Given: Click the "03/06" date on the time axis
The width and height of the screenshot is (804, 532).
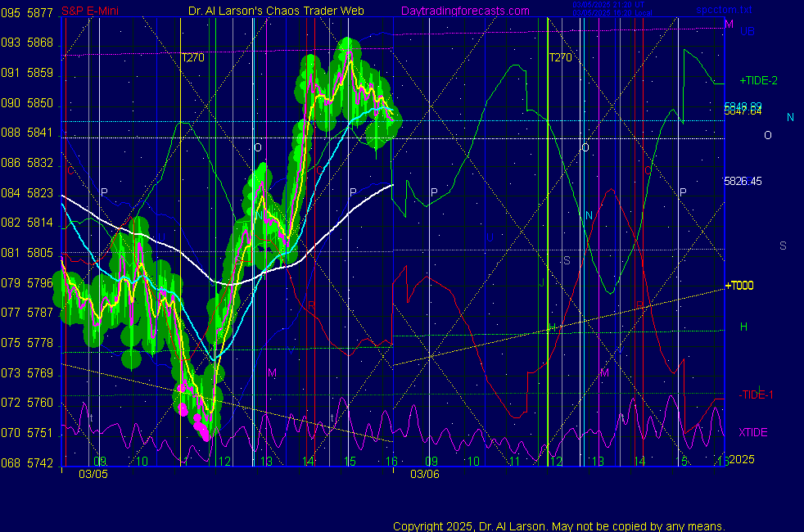Looking at the screenshot, I should pyautogui.click(x=425, y=474).
